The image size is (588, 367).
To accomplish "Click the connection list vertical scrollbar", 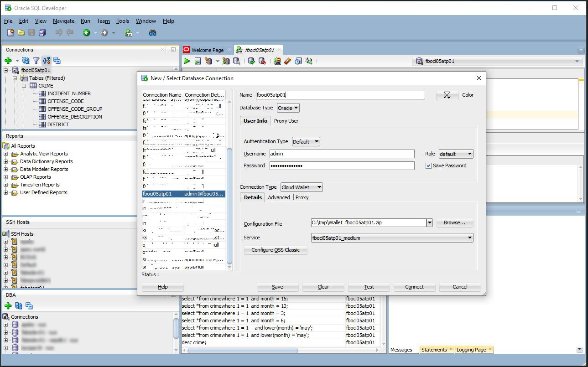I will [x=229, y=207].
